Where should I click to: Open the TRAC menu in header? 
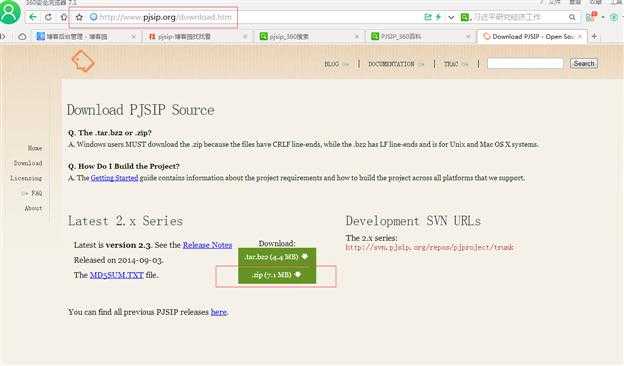tap(456, 64)
